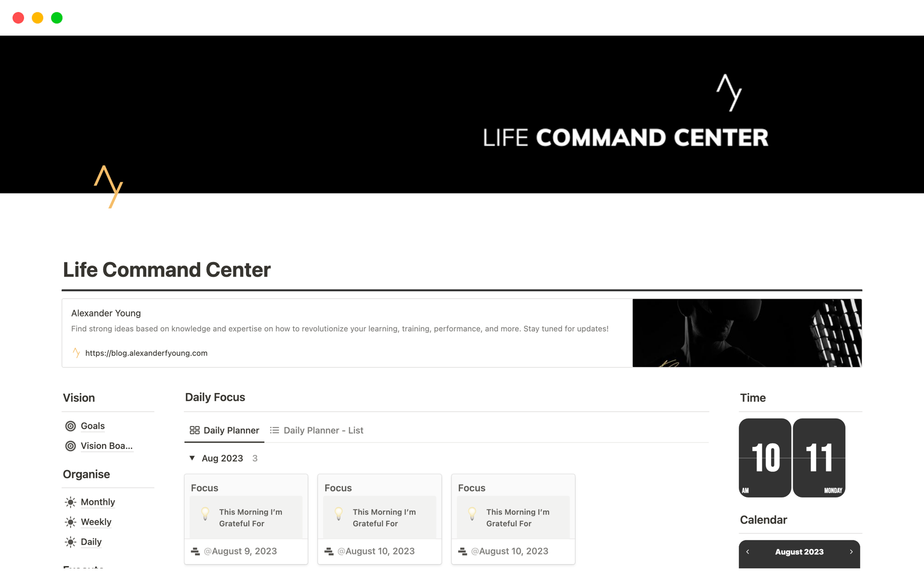924x578 pixels.
Task: Go to next month in calendar
Action: tap(851, 552)
